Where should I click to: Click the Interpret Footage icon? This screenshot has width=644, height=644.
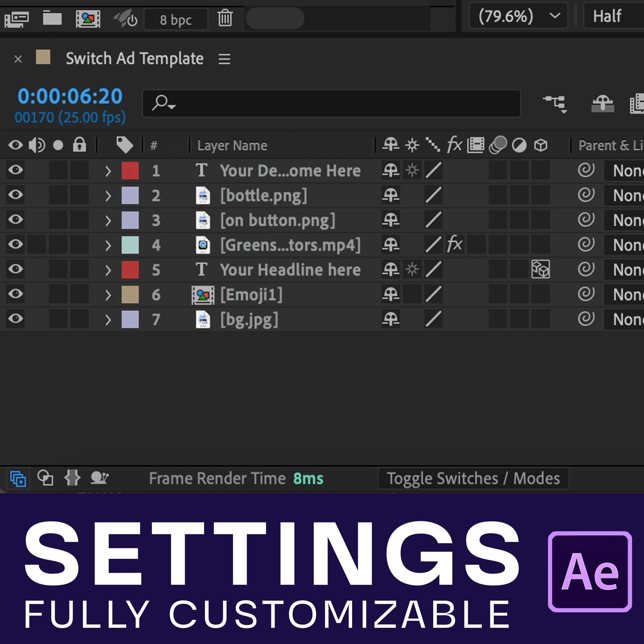pyautogui.click(x=16, y=19)
